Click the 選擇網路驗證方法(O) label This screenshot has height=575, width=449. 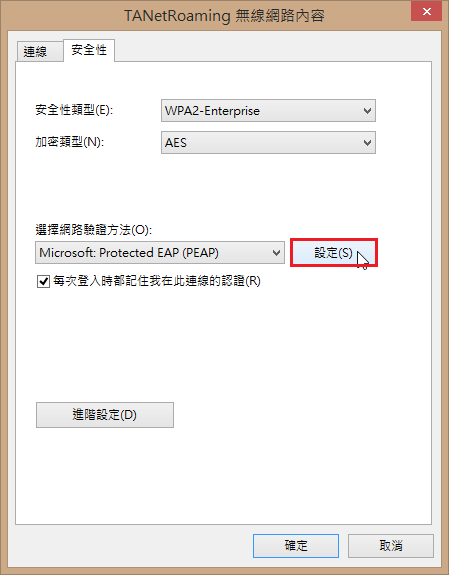click(93, 230)
